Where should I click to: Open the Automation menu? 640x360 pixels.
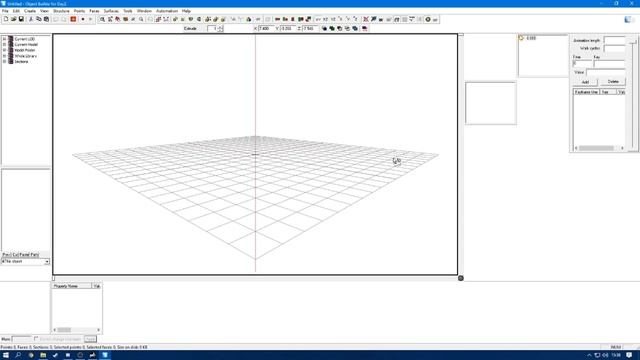(x=167, y=11)
